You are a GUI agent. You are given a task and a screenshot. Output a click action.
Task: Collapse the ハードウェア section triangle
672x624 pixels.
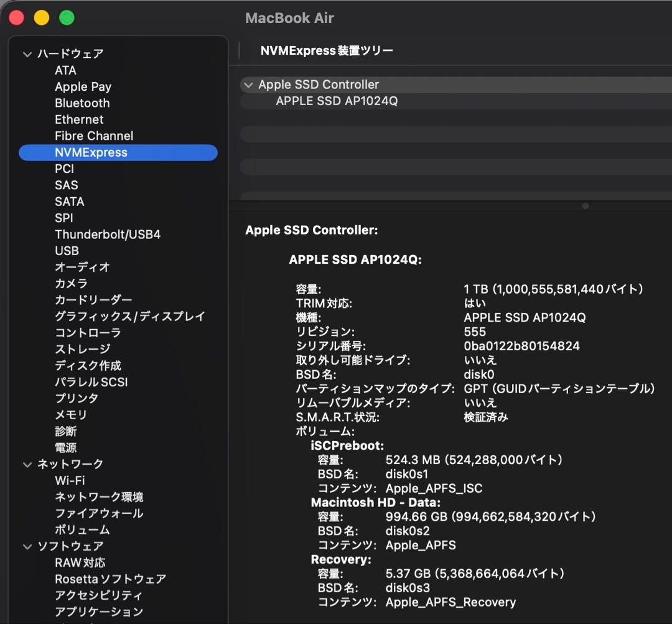pos(27,54)
